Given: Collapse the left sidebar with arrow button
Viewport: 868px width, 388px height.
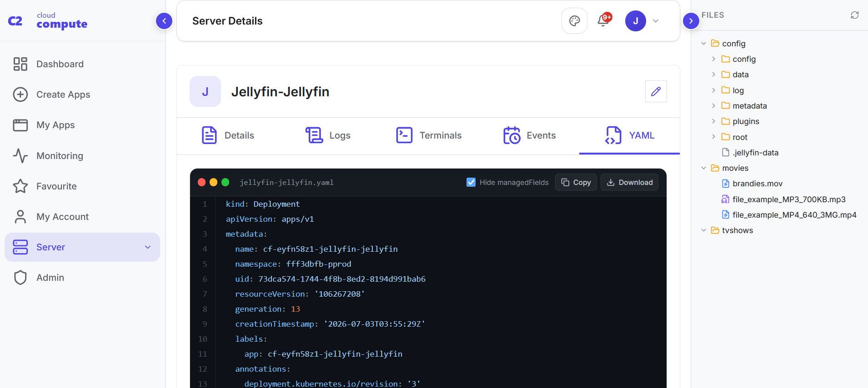Looking at the screenshot, I should 164,21.
